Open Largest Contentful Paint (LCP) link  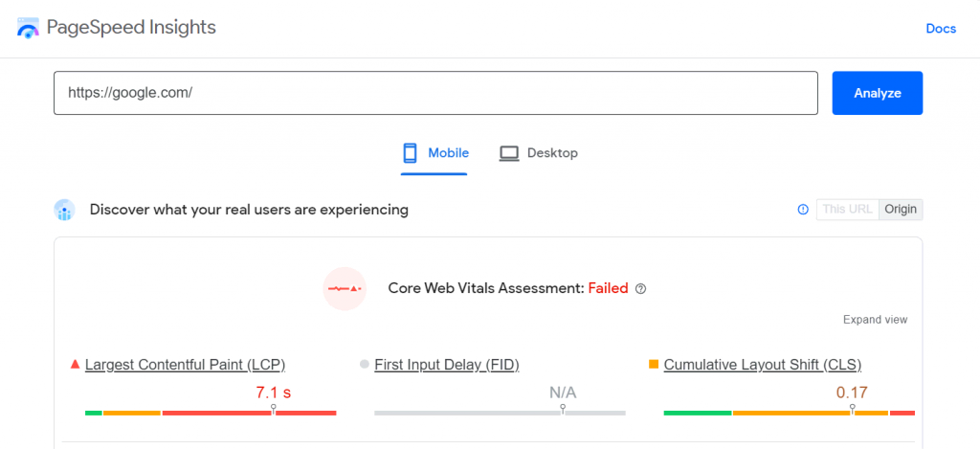(x=185, y=365)
